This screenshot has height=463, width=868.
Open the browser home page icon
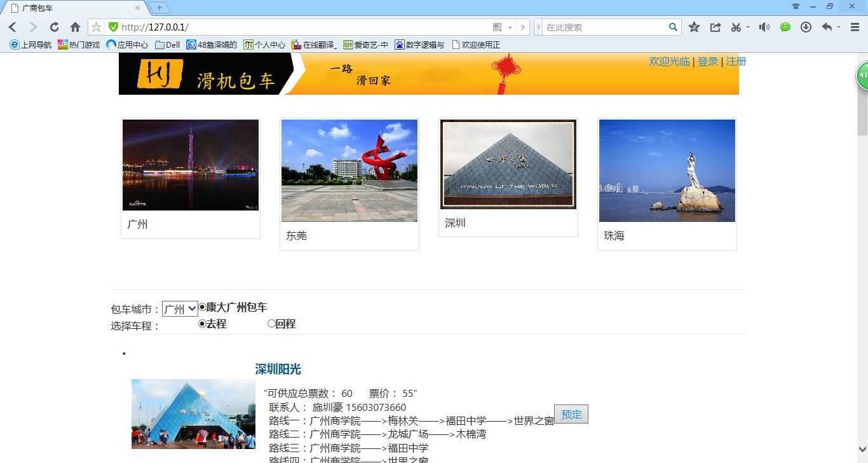point(75,27)
